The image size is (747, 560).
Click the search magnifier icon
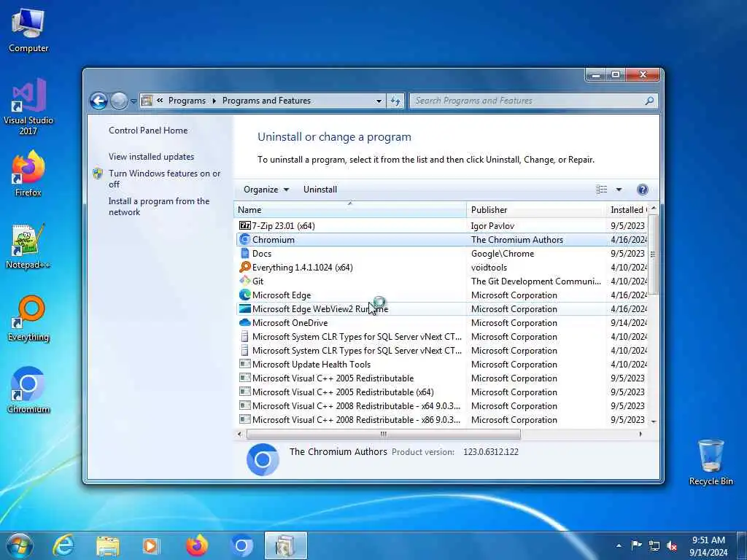[649, 101]
